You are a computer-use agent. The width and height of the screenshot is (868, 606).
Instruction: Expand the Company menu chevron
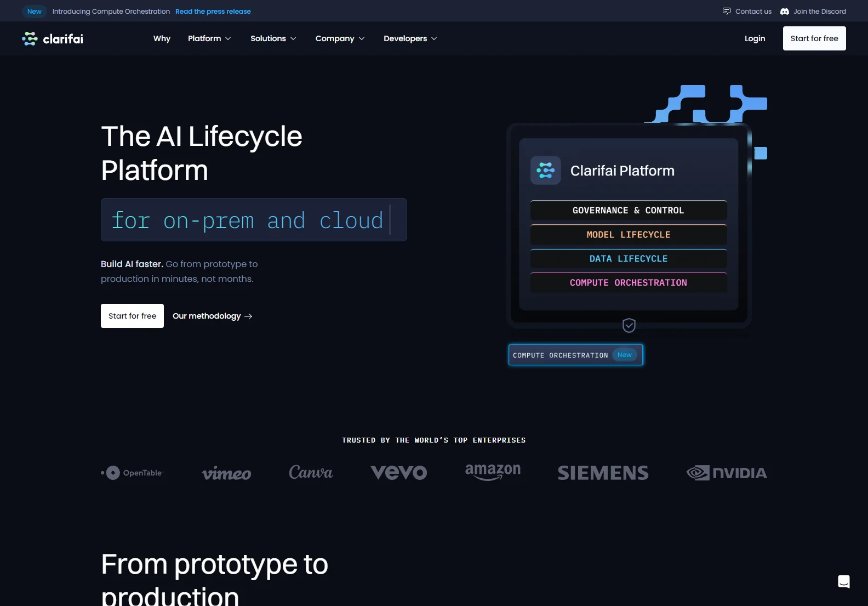click(362, 38)
